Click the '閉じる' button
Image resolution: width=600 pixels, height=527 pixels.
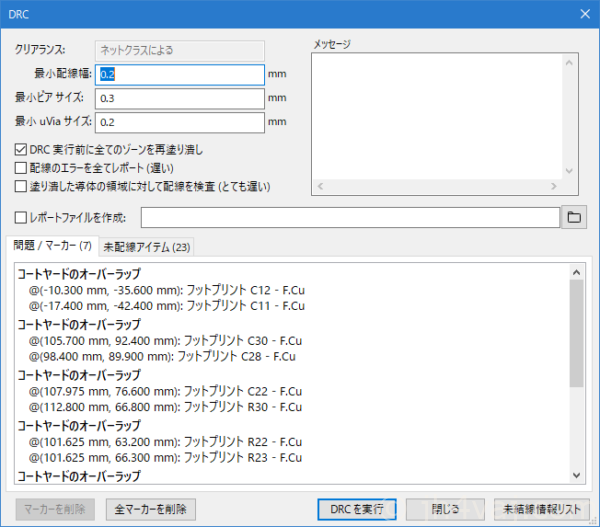tap(446, 508)
